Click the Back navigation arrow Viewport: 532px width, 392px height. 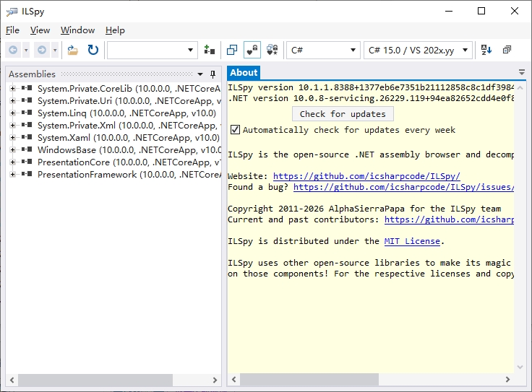[x=13, y=50]
